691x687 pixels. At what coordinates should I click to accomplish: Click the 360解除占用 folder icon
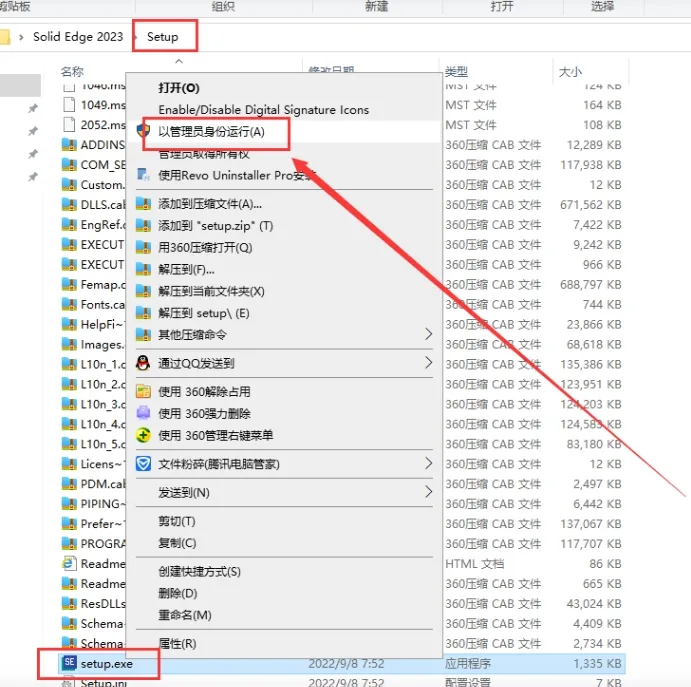click(x=143, y=391)
